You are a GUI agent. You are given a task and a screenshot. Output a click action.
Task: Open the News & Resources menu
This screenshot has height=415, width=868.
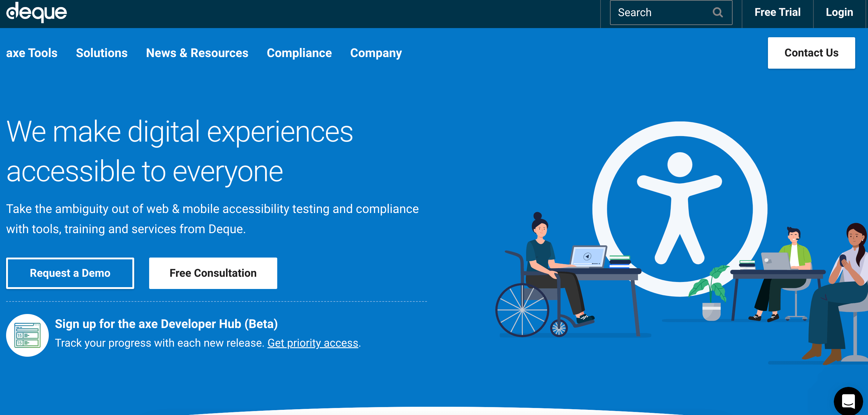[x=197, y=53]
